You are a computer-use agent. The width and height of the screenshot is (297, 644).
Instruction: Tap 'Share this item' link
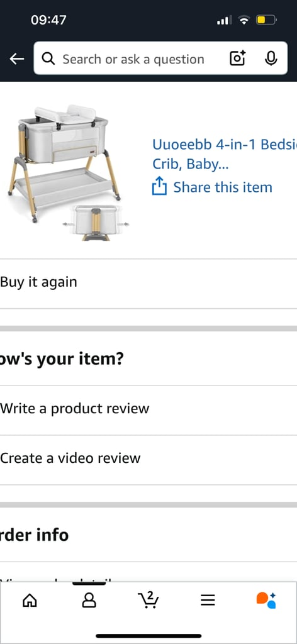click(222, 187)
